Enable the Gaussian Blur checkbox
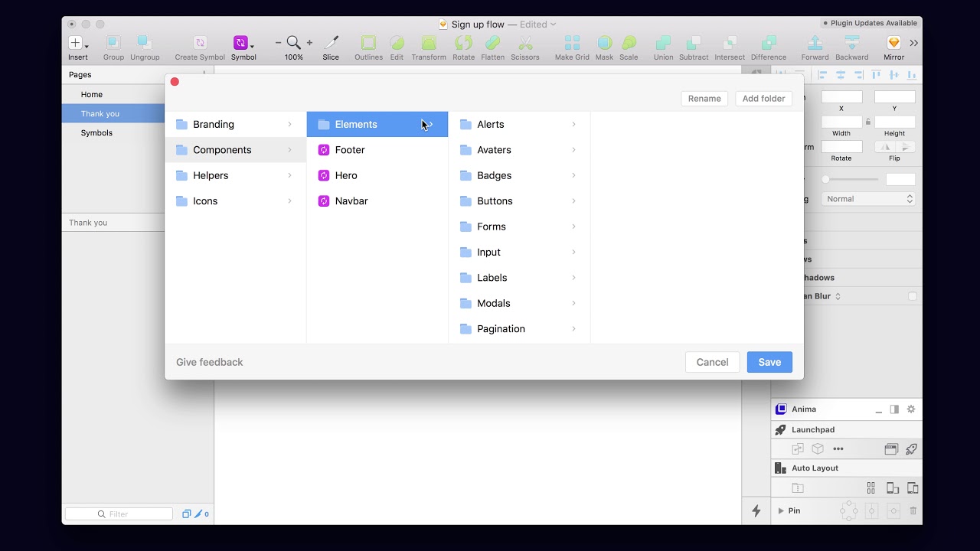 (x=911, y=295)
